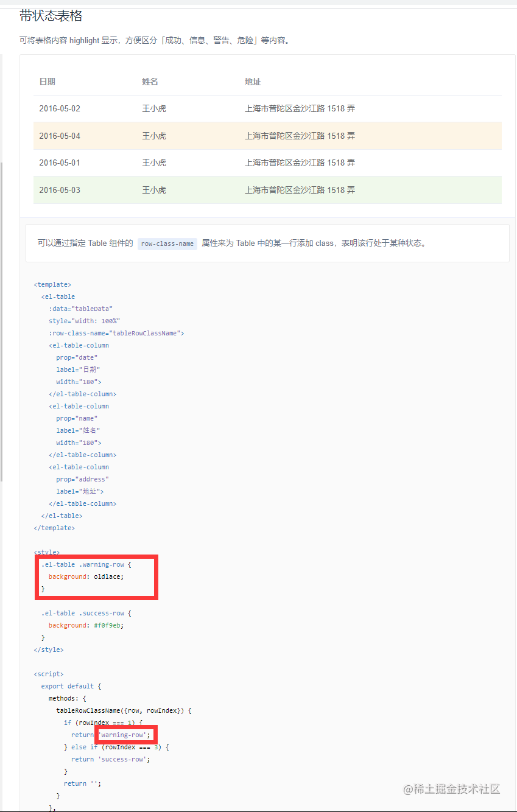This screenshot has height=812, width=517.
Task: Click the 日期 column header
Action: tap(47, 82)
